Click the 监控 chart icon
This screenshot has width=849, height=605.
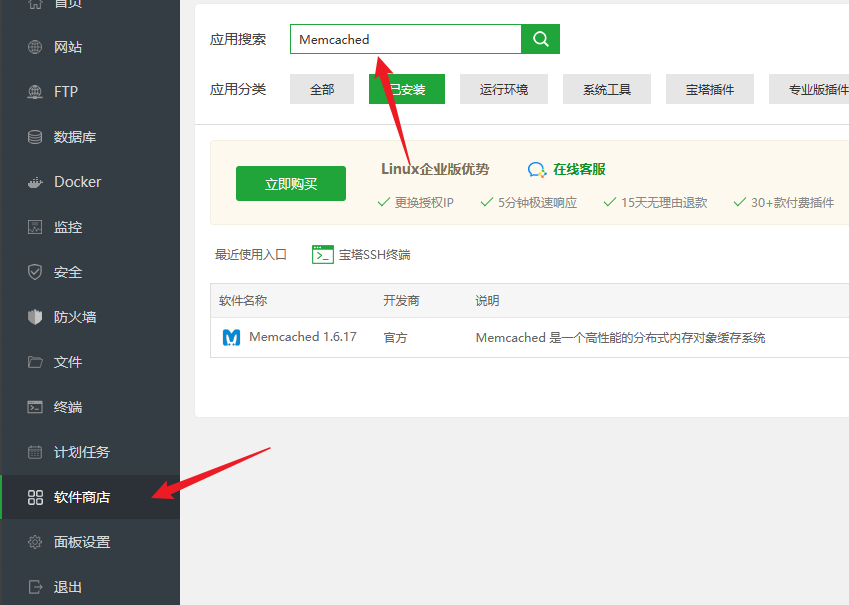pyautogui.click(x=35, y=227)
